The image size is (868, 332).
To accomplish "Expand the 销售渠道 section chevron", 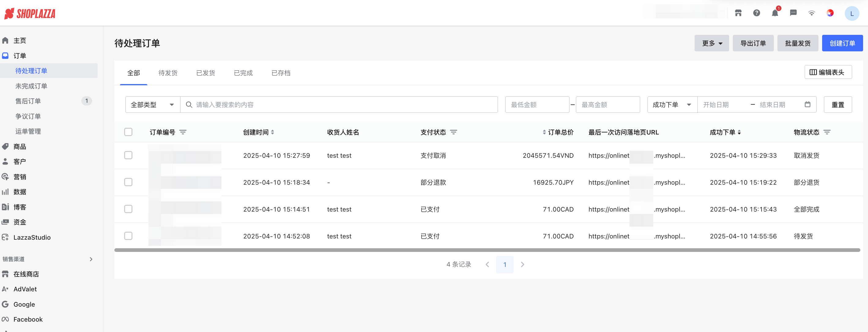I will click(91, 259).
